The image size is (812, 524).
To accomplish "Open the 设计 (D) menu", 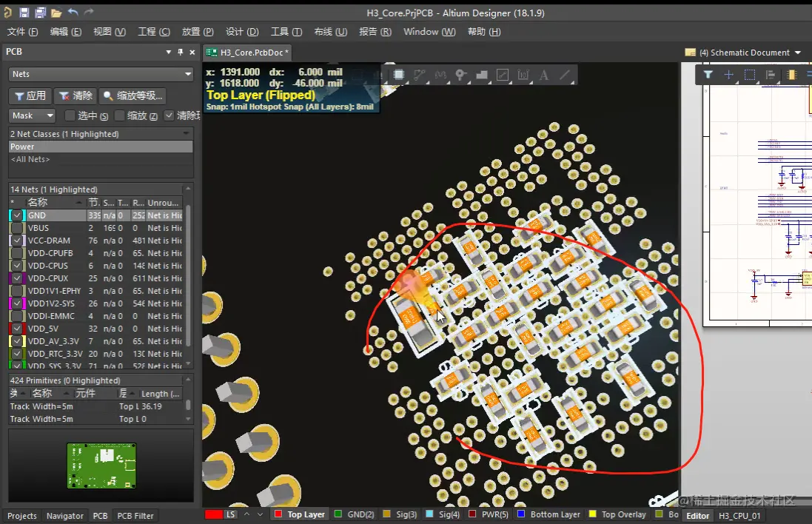I will coord(242,32).
